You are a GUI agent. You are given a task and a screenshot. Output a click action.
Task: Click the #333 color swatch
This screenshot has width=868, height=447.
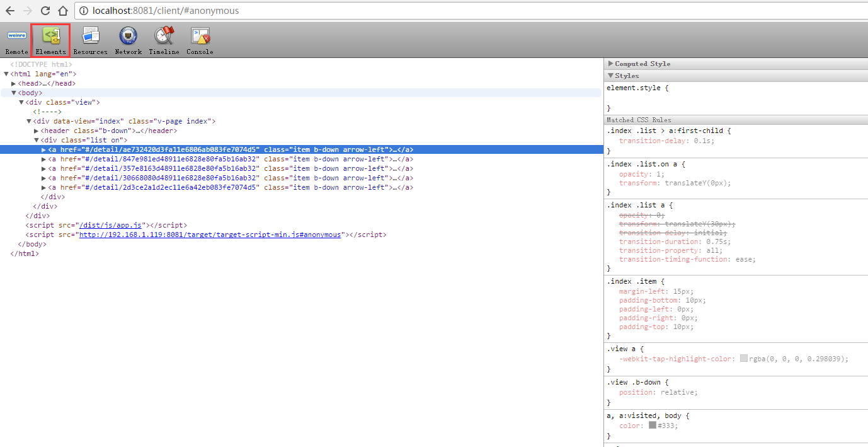653,425
